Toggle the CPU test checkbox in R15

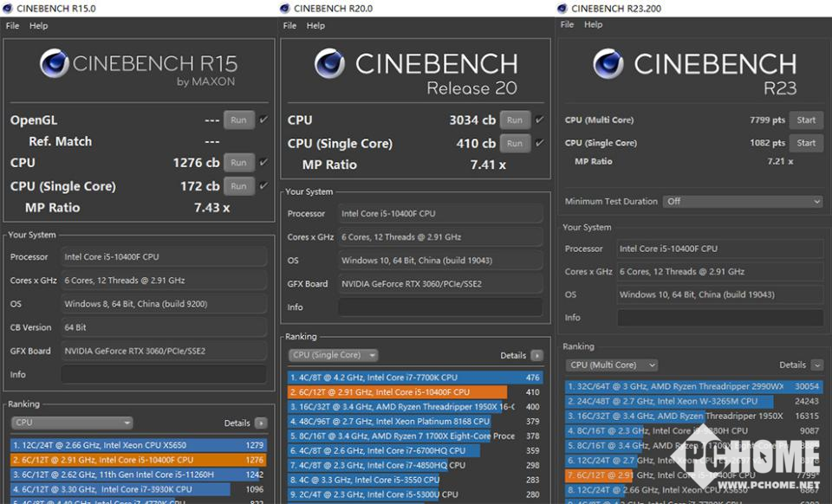[x=263, y=162]
